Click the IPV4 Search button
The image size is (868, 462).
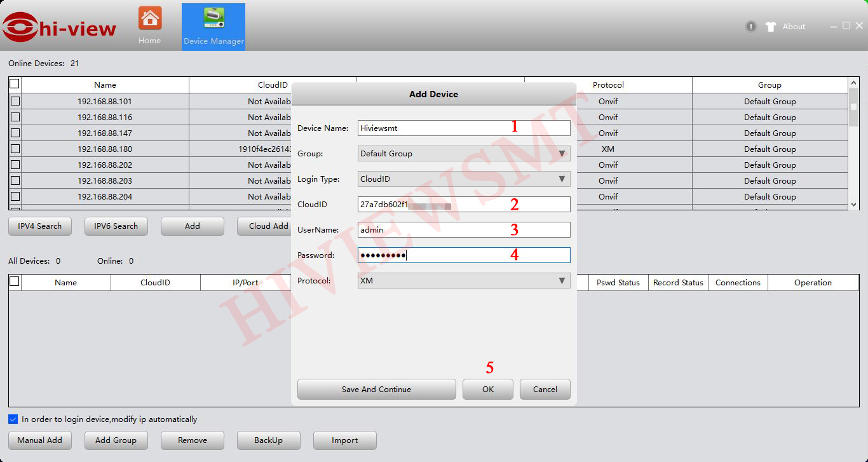[40, 226]
